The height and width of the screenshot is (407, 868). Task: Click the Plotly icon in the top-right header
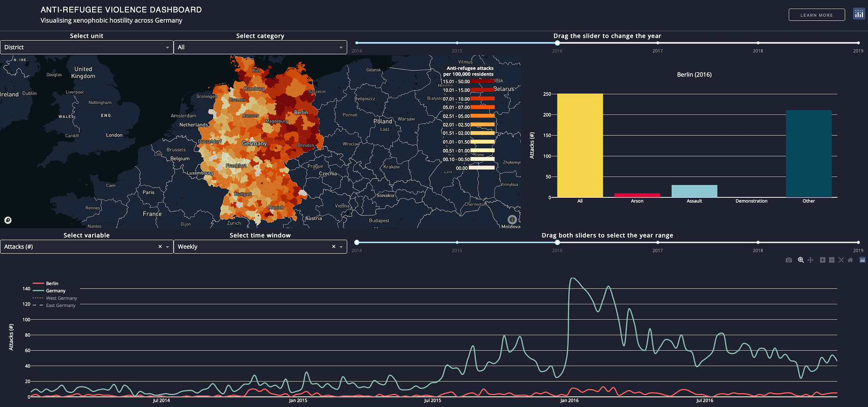pos(859,13)
